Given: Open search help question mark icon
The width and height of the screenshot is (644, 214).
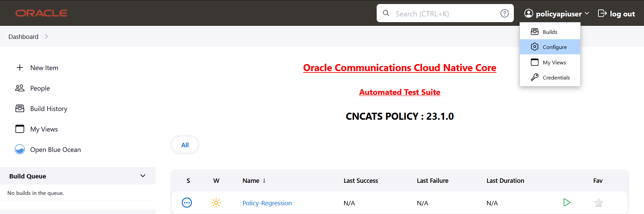Looking at the screenshot, I should coord(504,13).
